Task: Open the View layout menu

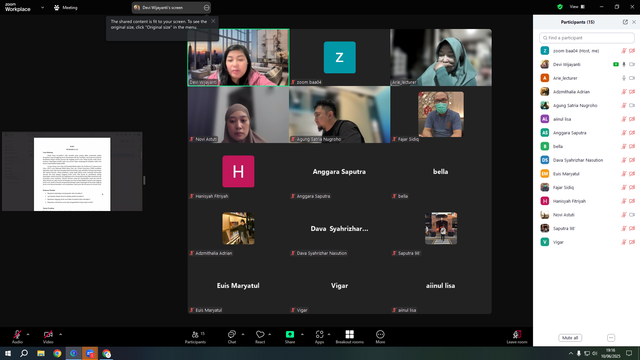Action: (x=577, y=7)
